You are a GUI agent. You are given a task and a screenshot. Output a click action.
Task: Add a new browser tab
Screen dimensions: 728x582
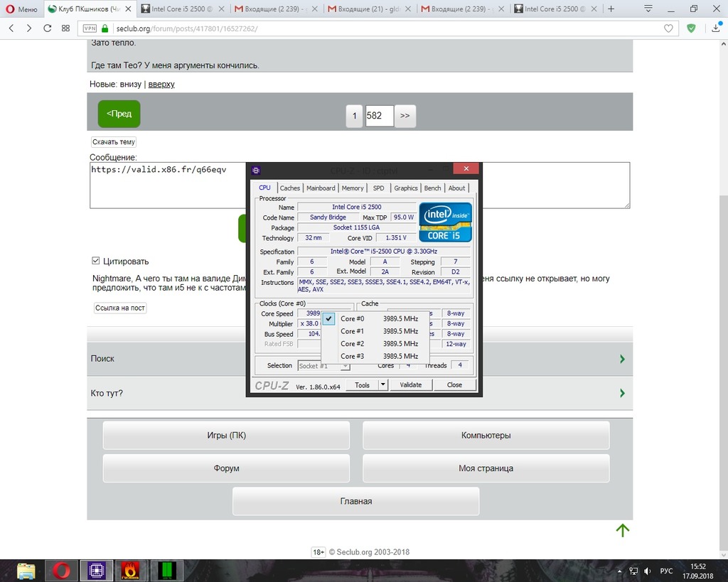[611, 9]
